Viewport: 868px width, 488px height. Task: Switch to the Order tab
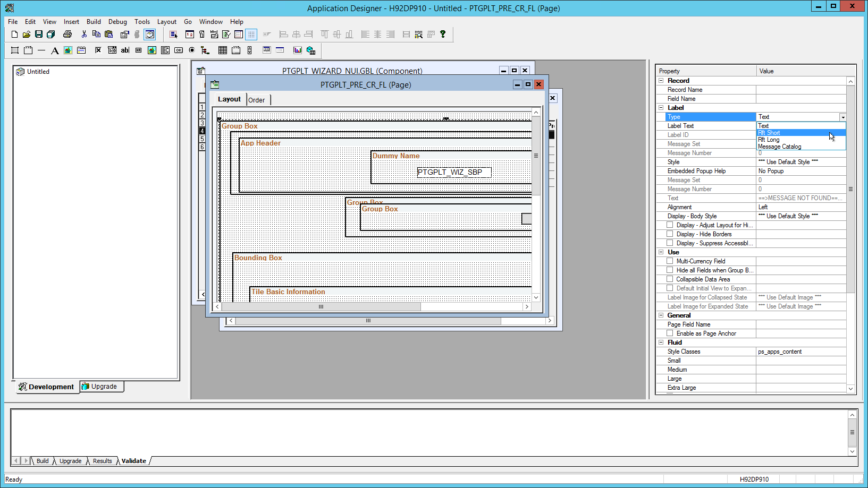pyautogui.click(x=257, y=100)
